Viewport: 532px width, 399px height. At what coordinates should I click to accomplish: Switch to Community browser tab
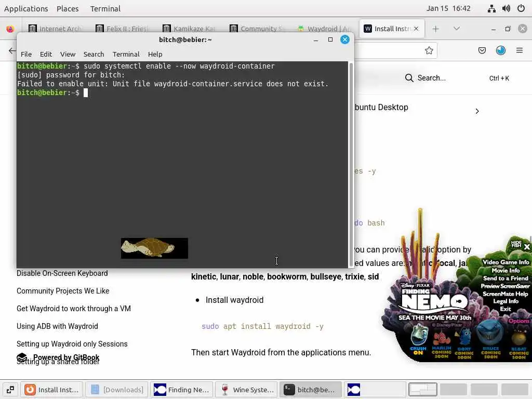[256, 29]
